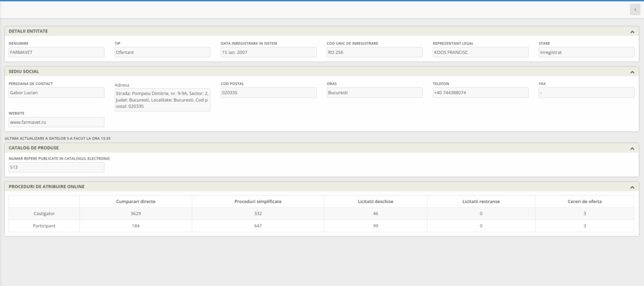The height and width of the screenshot is (286, 644).
Task: Click the Stare field showing Inregistrat
Action: 586,52
